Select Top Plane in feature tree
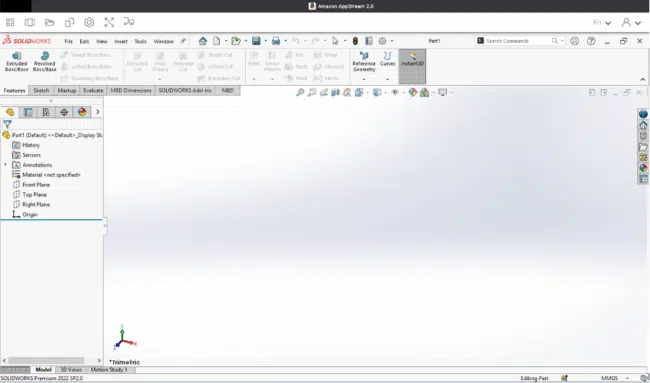 point(34,194)
